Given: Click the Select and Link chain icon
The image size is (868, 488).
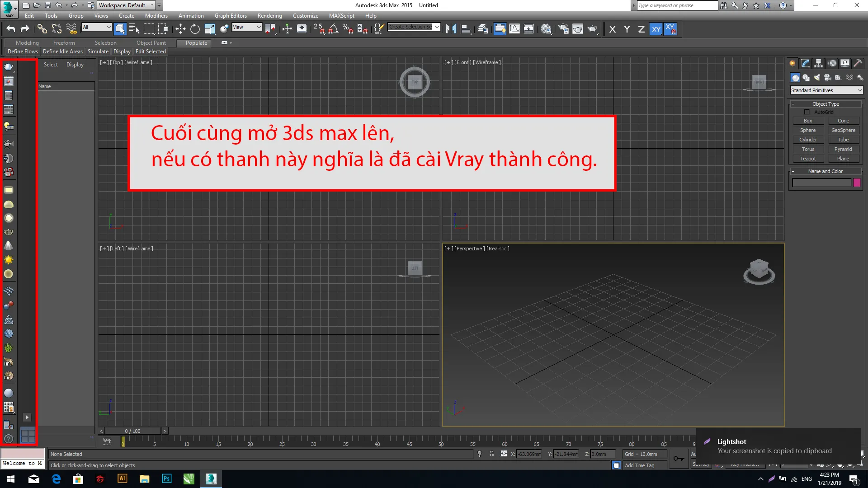Looking at the screenshot, I should point(42,29).
